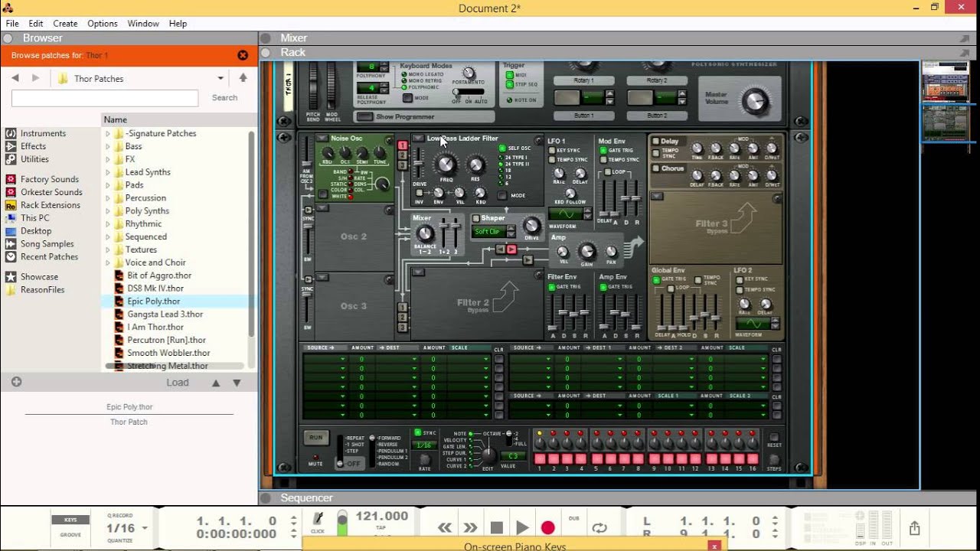
Task: Click the browser Search button
Action: pos(224,98)
